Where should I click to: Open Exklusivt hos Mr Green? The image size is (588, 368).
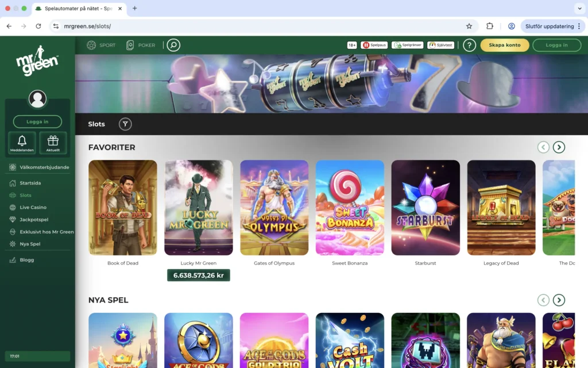pos(41,232)
